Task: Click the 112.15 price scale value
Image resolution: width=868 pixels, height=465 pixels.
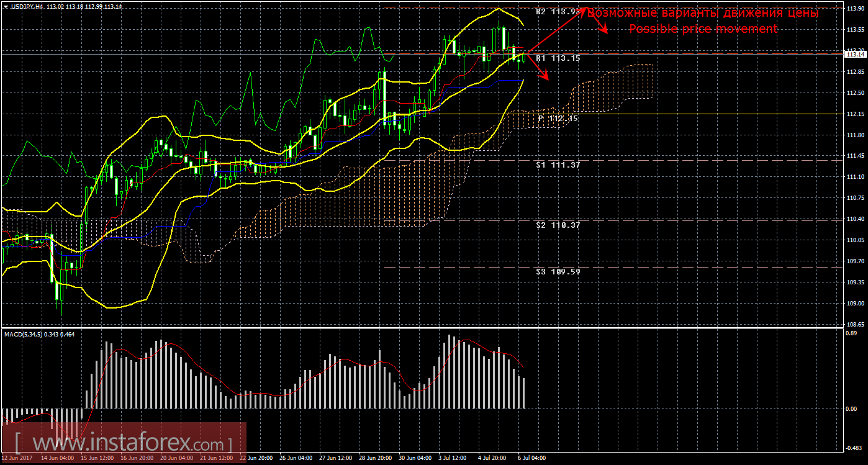Action: pyautogui.click(x=856, y=114)
